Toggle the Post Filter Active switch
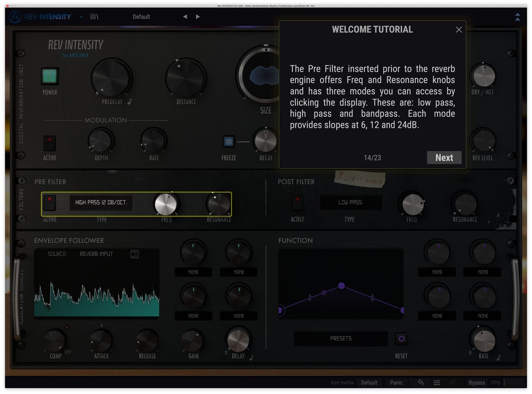 297,202
